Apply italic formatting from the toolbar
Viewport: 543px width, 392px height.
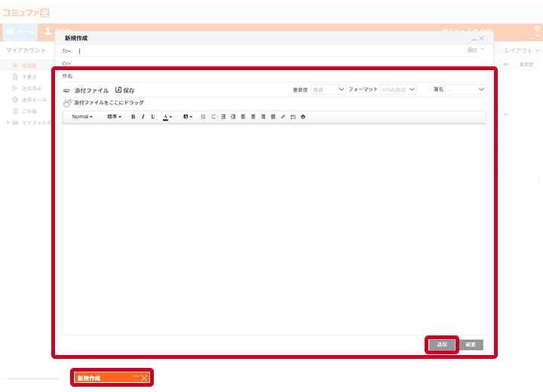point(143,117)
